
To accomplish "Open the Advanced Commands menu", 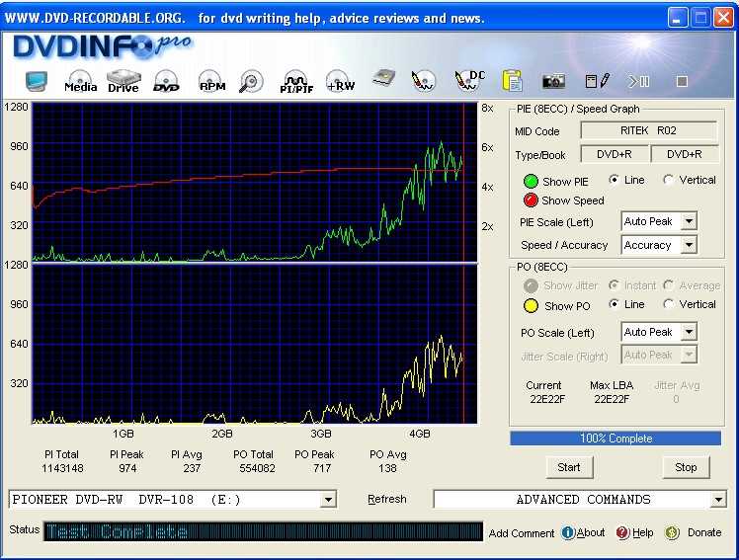I will pyautogui.click(x=718, y=500).
